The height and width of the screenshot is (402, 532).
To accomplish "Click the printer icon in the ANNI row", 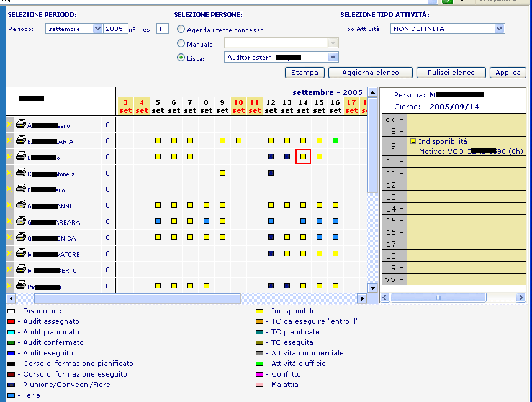I will click(21, 205).
